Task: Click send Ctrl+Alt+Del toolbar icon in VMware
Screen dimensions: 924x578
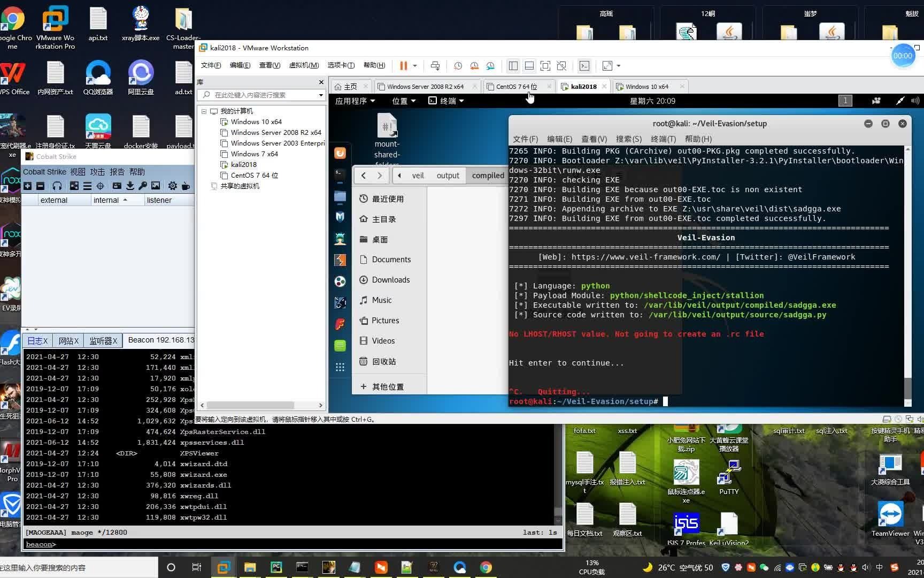Action: (435, 66)
